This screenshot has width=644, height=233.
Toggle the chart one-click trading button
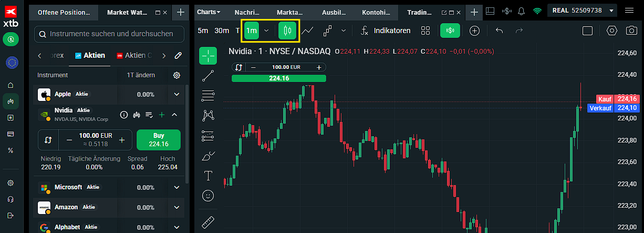coord(450,31)
